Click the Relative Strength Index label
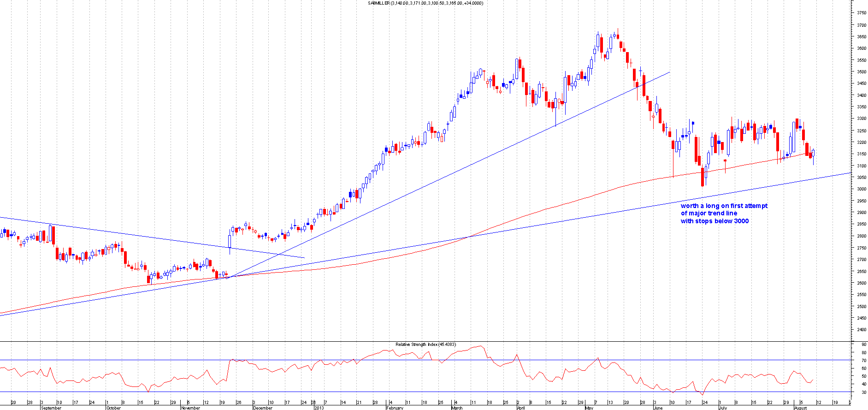The image size is (868, 410). tap(425, 345)
